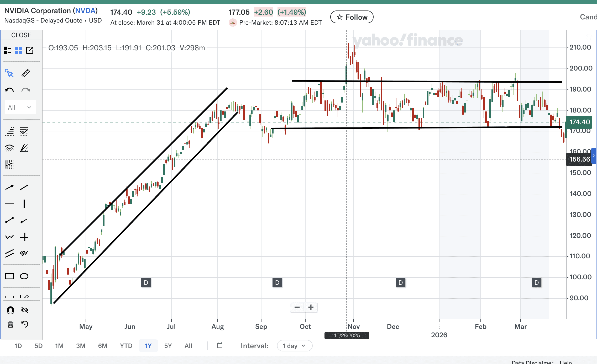This screenshot has width=597, height=364.
Task: Select the horizontal line tool
Action: coord(9,204)
